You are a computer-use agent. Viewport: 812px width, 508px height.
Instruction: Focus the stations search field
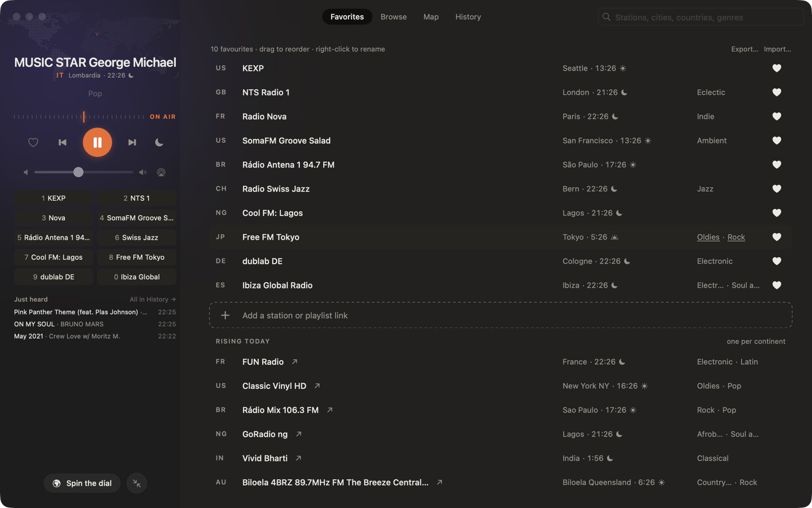tap(701, 17)
